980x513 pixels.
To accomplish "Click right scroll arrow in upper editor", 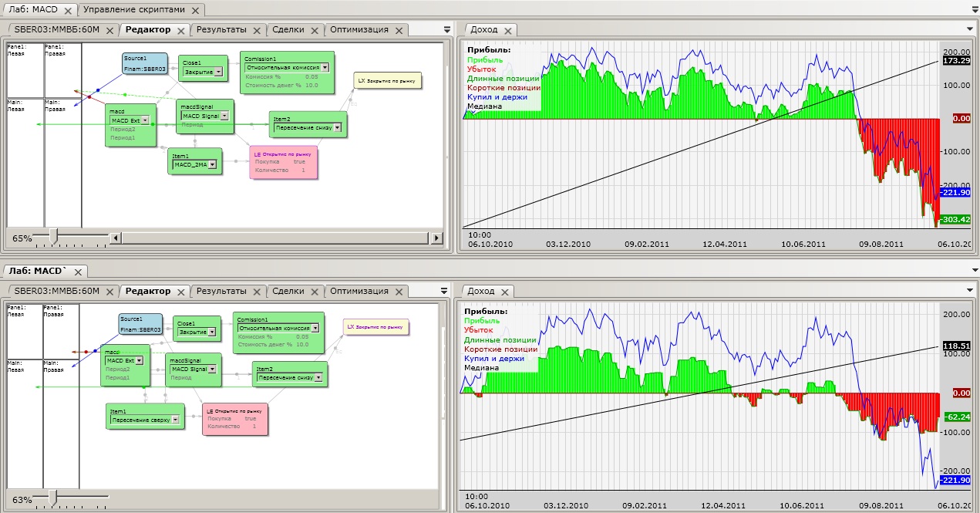I will click(x=437, y=238).
